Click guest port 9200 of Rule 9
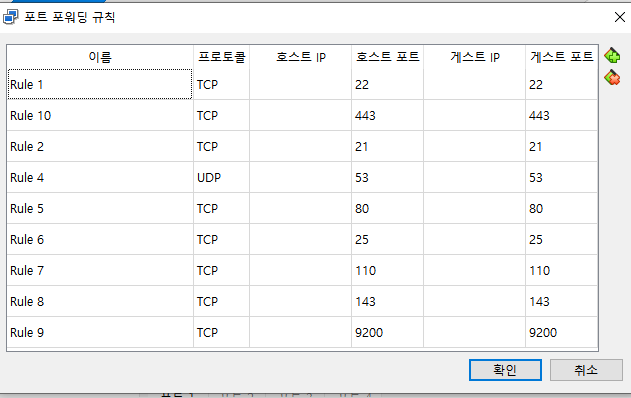631x398 pixels. click(561, 332)
